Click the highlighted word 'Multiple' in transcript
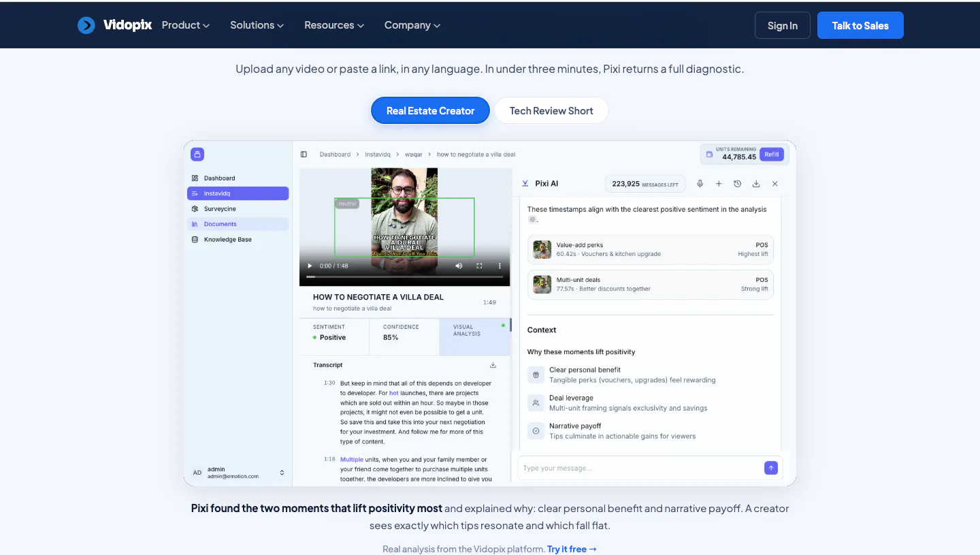The height and width of the screenshot is (555, 980). [352, 460]
